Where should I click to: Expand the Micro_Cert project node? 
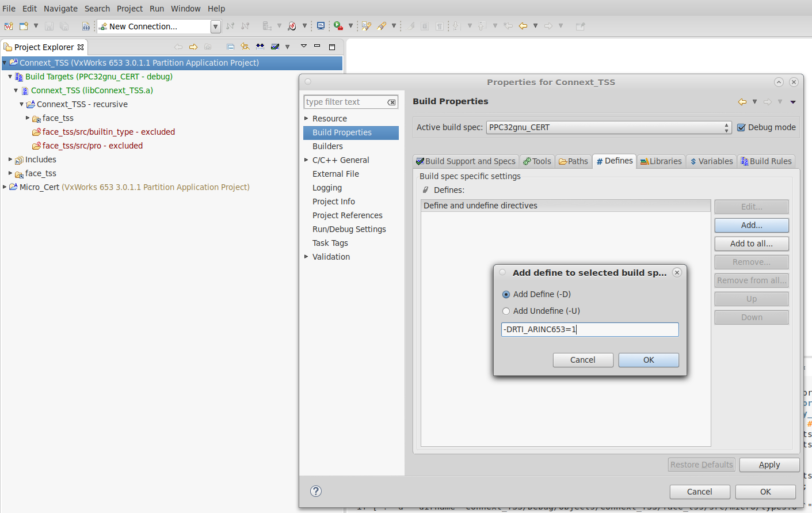click(x=5, y=187)
